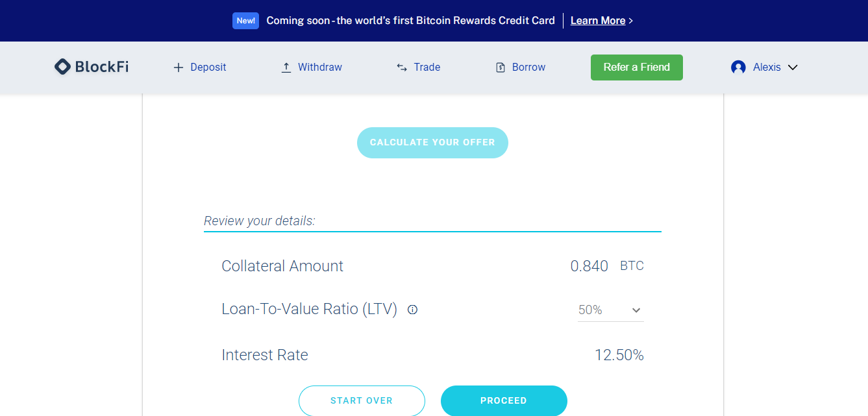Click the Start Over button
Image resolution: width=868 pixels, height=416 pixels.
coord(362,400)
